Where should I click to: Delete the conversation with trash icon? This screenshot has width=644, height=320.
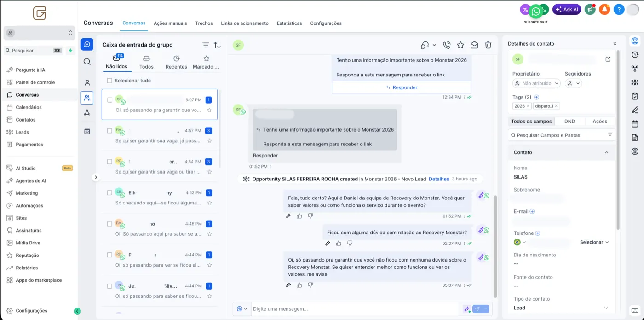[488, 45]
